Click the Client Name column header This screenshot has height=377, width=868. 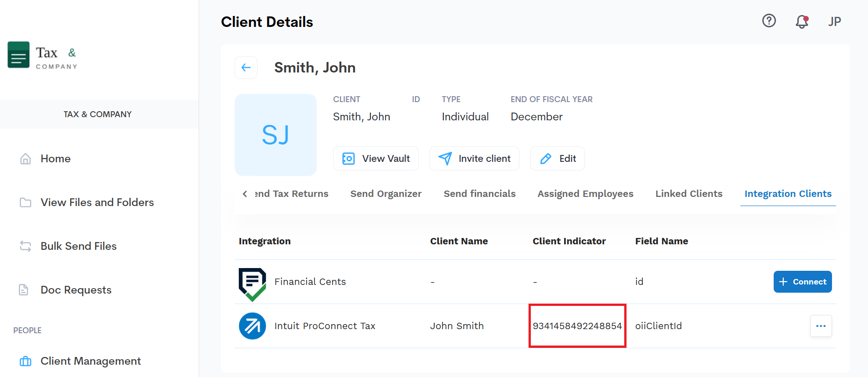[459, 241]
